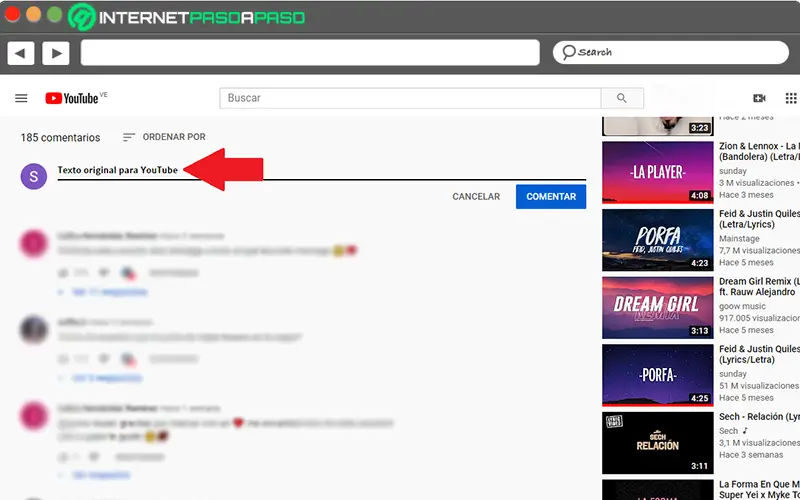Screen dimensions: 800x500
Task: Click the goow music channel name
Action: pos(742,306)
